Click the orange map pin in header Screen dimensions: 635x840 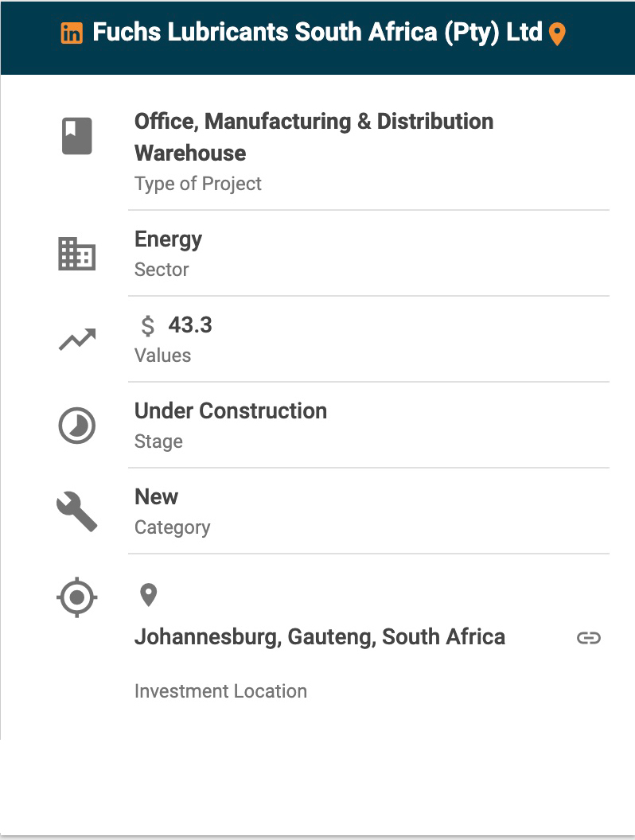(x=558, y=34)
